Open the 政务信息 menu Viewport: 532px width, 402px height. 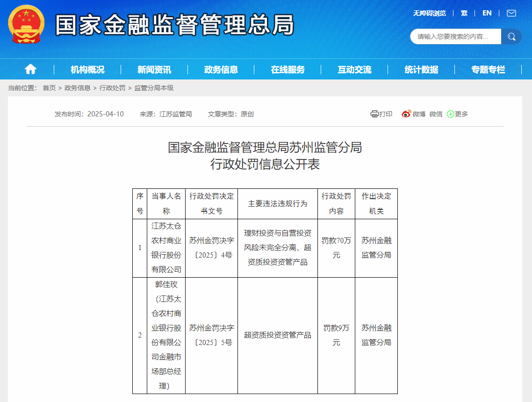pos(221,70)
